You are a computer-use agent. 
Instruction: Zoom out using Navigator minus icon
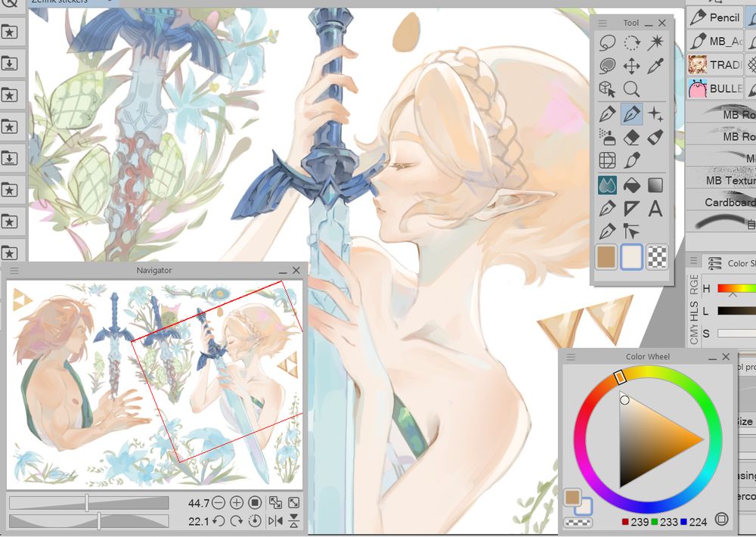pos(218,503)
